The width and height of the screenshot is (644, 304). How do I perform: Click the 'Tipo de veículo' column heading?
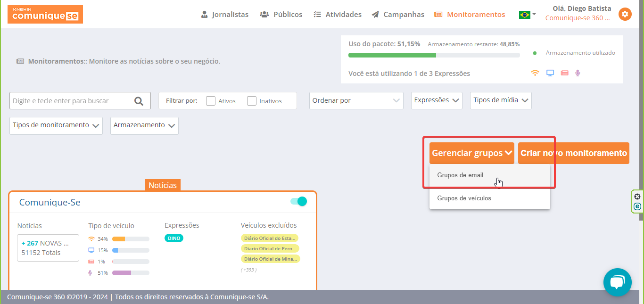click(111, 225)
